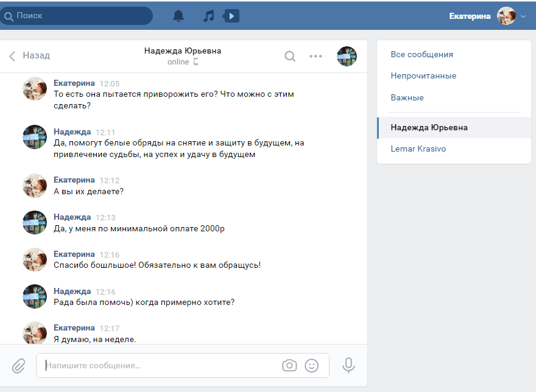The image size is (536, 392).
Task: Click the music player play button
Action: tap(232, 16)
